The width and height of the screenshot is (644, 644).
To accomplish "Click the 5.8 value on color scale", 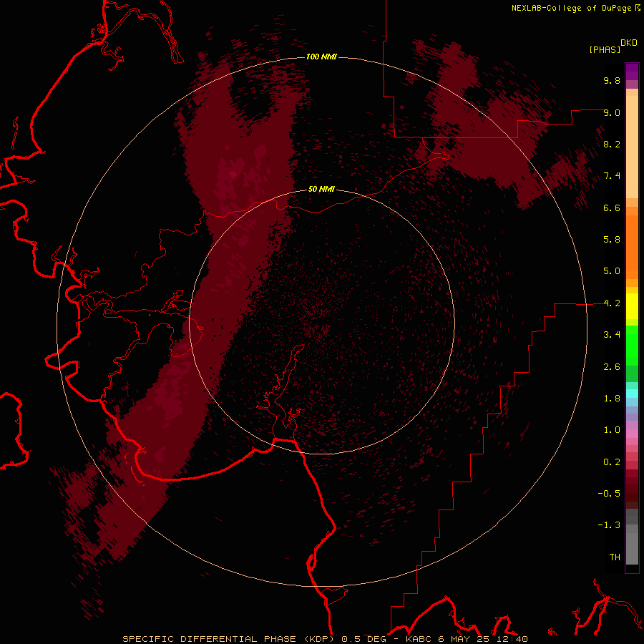I will (612, 240).
